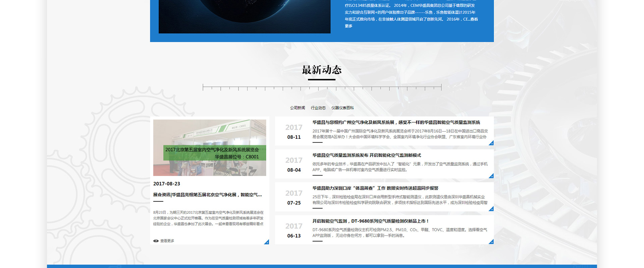Click blue corner arrow on featured exhibition card
This screenshot has height=268, width=644.
tap(267, 242)
